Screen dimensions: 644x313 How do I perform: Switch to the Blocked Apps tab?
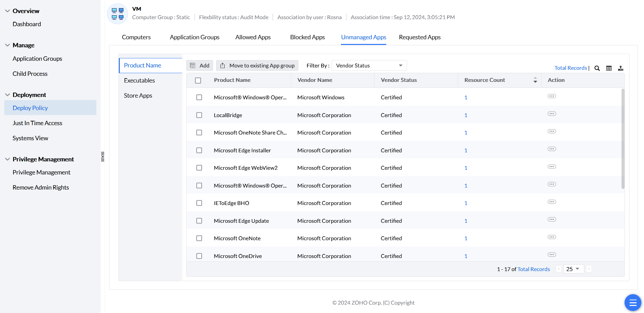[307, 37]
